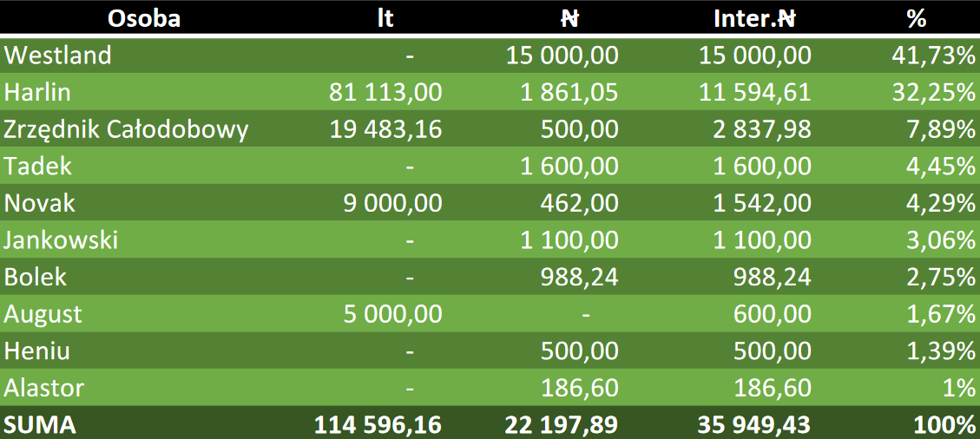Screen dimensions: 980x439
Task: Select Harlin's lt value 81 113,00
Action: [386, 92]
